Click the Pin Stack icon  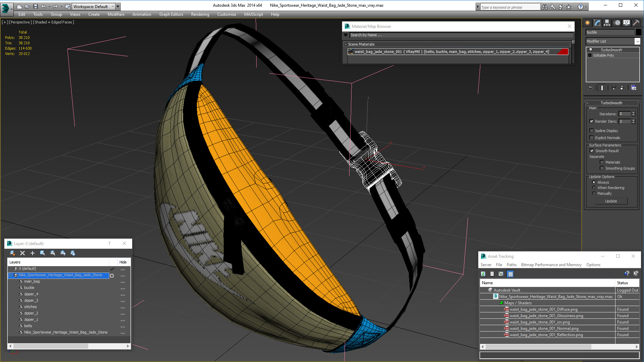(x=590, y=88)
